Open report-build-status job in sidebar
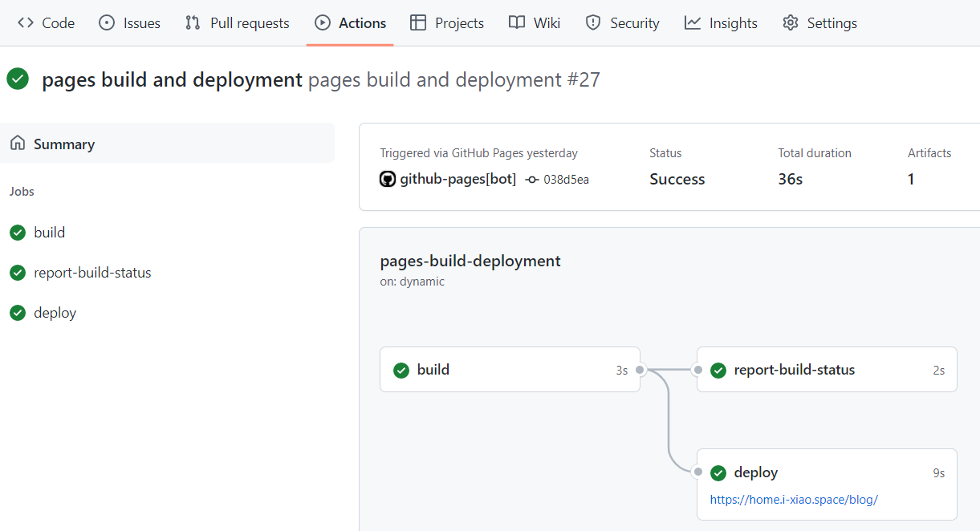The image size is (980, 531). 92,273
